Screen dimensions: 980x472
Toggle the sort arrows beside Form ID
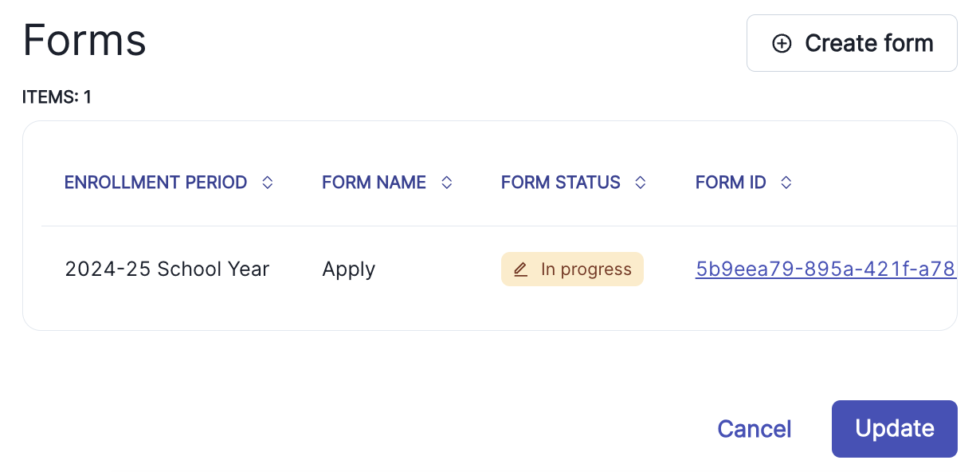click(x=786, y=183)
